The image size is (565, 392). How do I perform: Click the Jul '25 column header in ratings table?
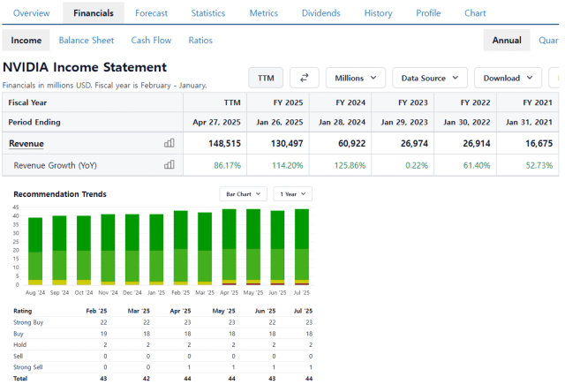pos(303,311)
